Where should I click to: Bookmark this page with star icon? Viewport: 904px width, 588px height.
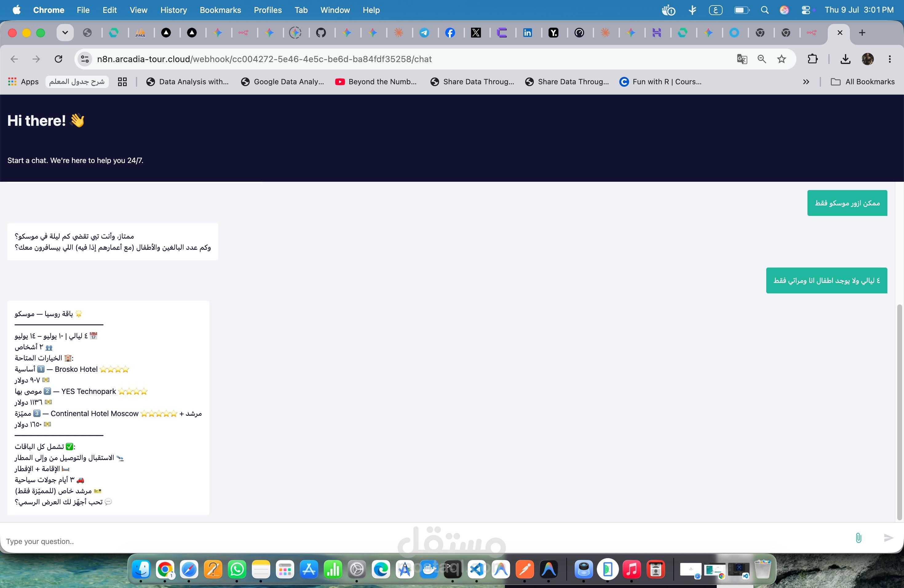pyautogui.click(x=782, y=59)
